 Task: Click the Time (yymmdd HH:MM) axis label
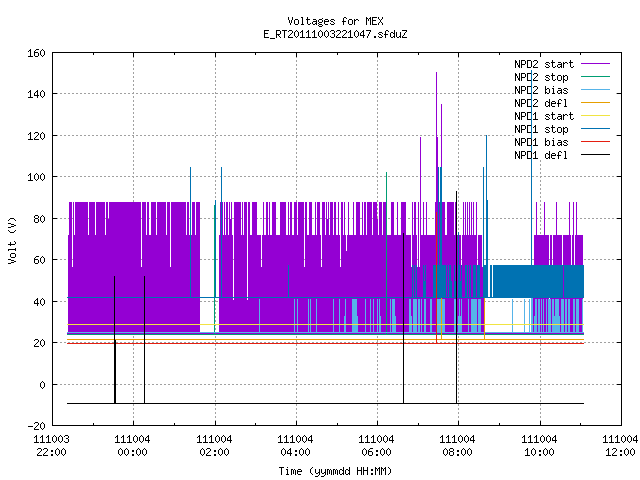click(335, 471)
